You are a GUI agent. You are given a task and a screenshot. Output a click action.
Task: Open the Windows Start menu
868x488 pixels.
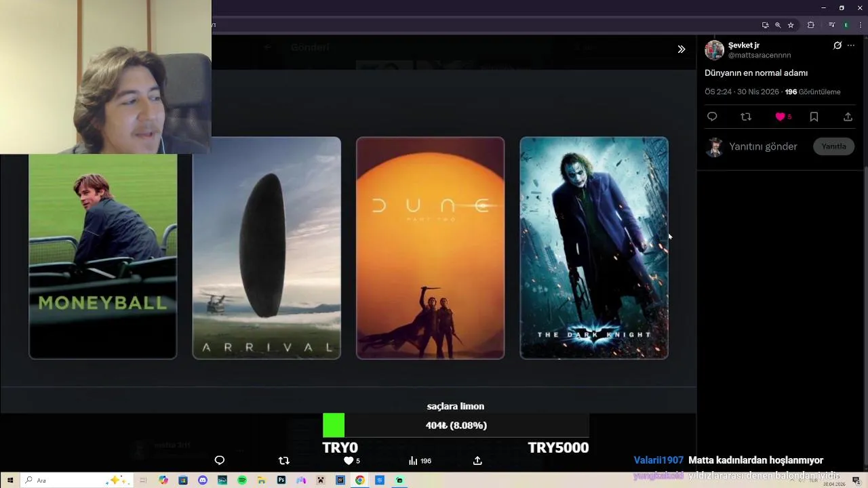tap(10, 480)
